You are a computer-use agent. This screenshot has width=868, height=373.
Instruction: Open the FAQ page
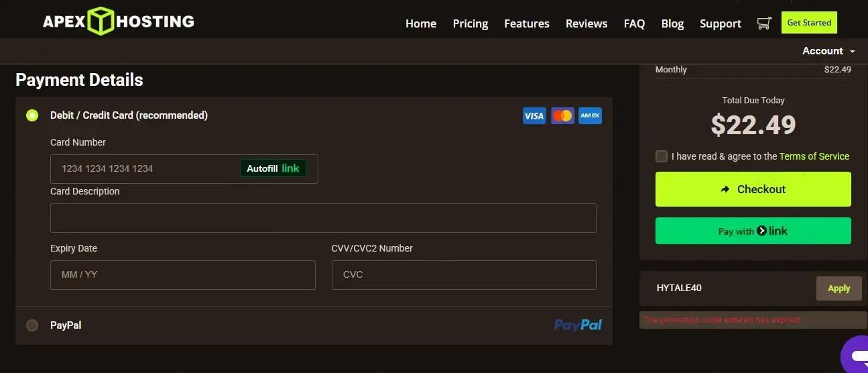tap(634, 23)
